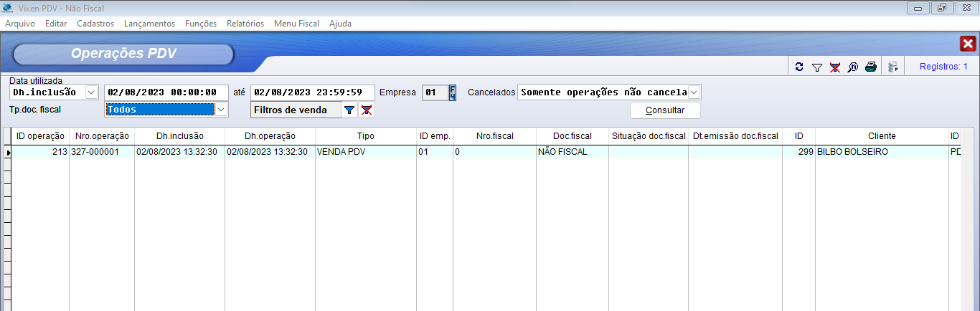Open the Relatórios menu
980x311 pixels.
[245, 24]
